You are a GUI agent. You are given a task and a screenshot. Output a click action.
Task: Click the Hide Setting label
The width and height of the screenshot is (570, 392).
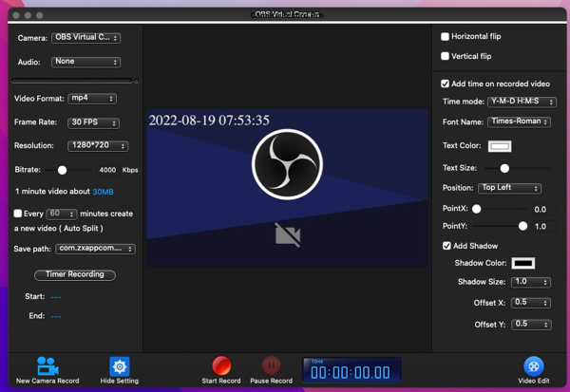pyautogui.click(x=120, y=381)
